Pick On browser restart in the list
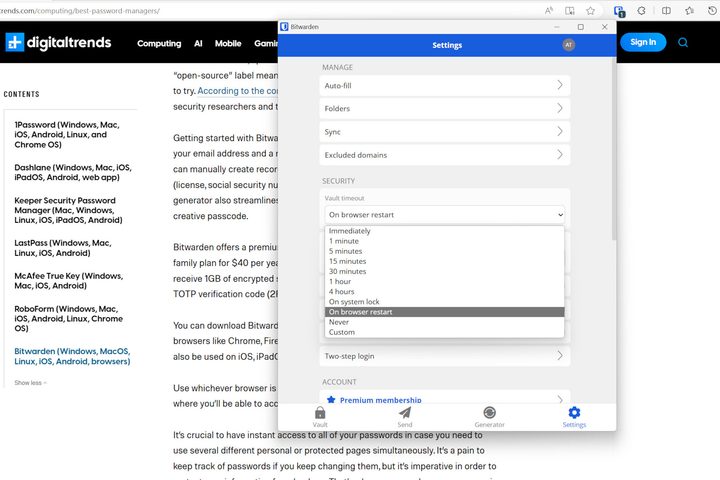The width and height of the screenshot is (720, 480). pyautogui.click(x=444, y=311)
